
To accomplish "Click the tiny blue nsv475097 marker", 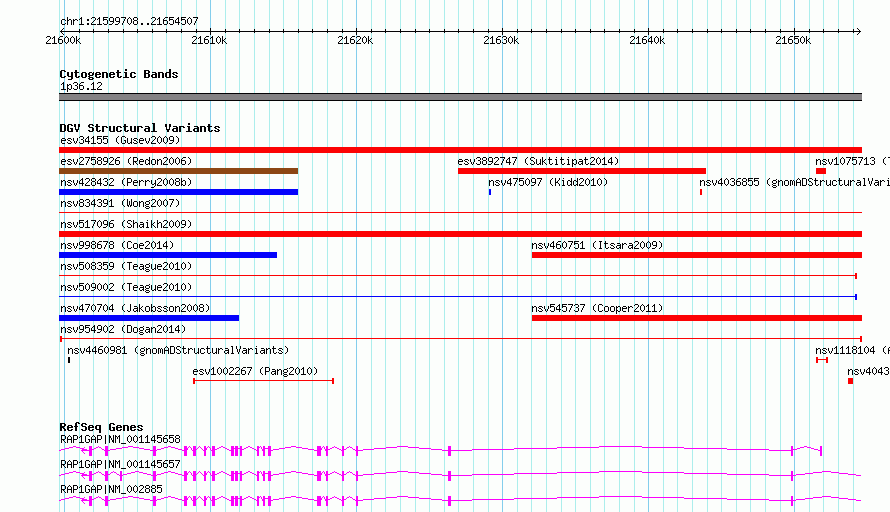I will pyautogui.click(x=490, y=192).
